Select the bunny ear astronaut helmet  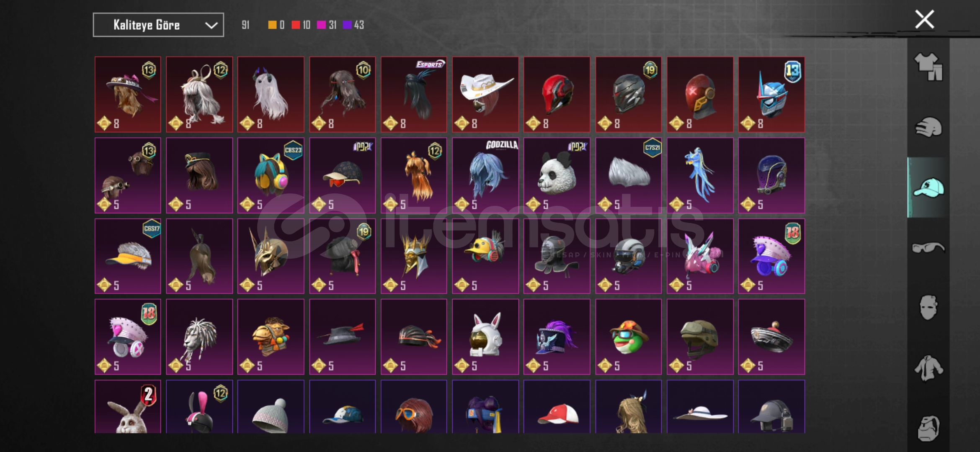coord(485,337)
